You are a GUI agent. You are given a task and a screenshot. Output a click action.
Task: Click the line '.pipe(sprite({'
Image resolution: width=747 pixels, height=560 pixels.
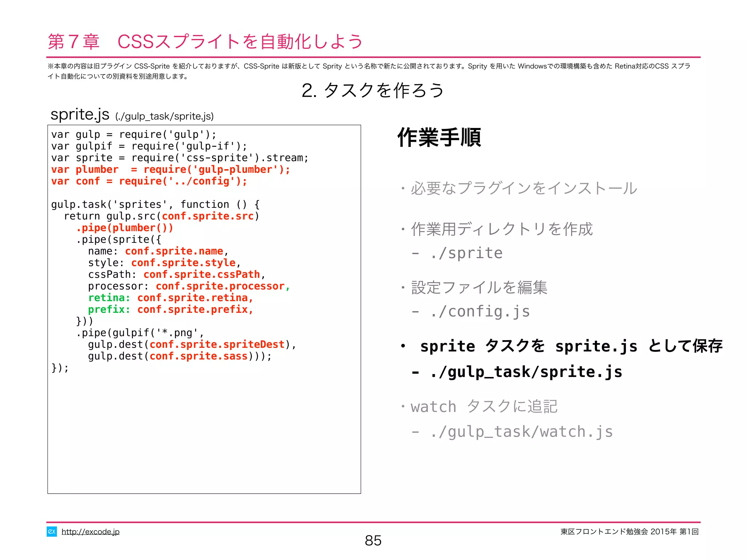[118, 240]
